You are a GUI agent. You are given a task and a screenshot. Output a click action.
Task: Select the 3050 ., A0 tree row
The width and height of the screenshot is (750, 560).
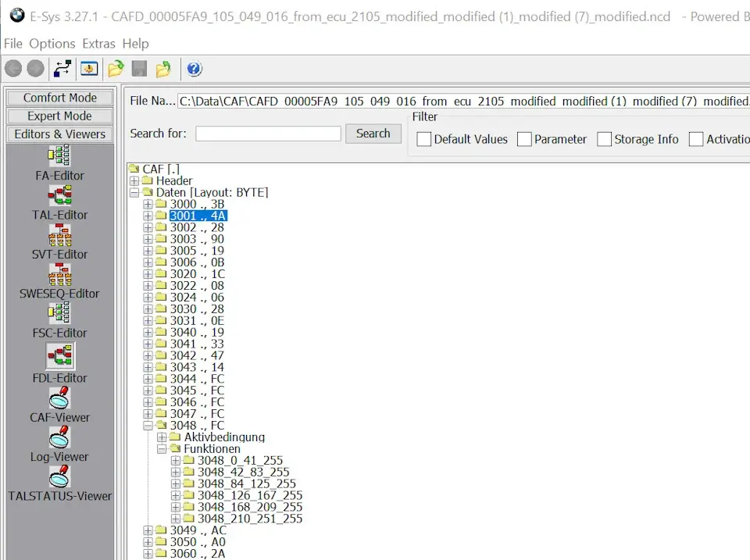(198, 542)
